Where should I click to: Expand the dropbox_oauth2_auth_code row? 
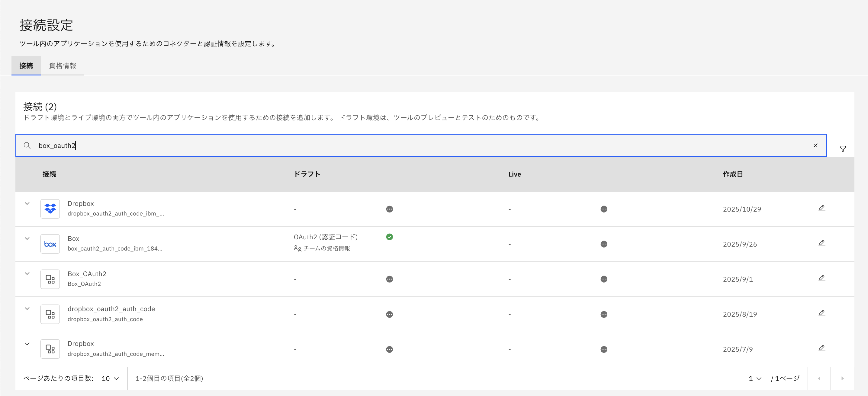[x=27, y=308]
